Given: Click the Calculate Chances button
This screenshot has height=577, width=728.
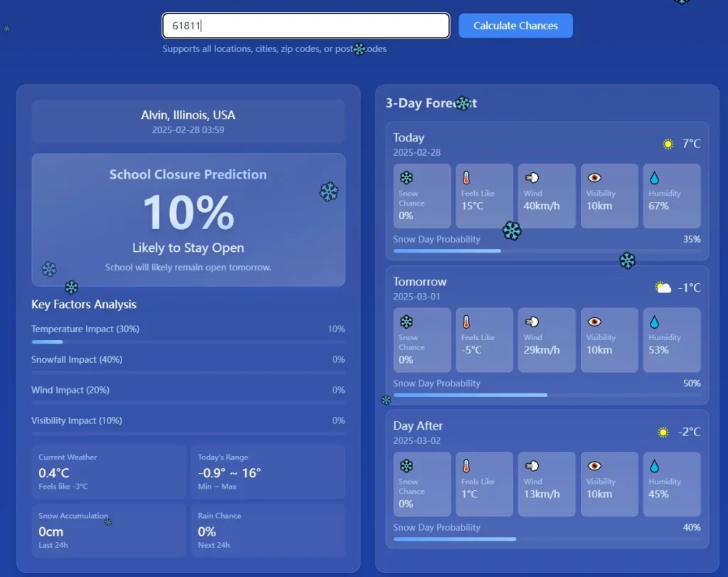Looking at the screenshot, I should click(515, 26).
